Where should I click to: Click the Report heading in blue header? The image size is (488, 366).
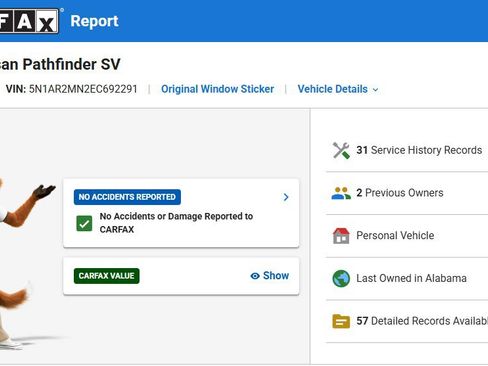94,21
